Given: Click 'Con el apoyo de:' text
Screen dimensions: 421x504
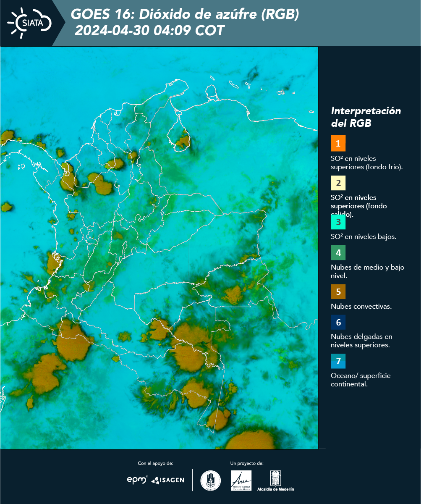Looking at the screenshot, I should click(155, 463).
